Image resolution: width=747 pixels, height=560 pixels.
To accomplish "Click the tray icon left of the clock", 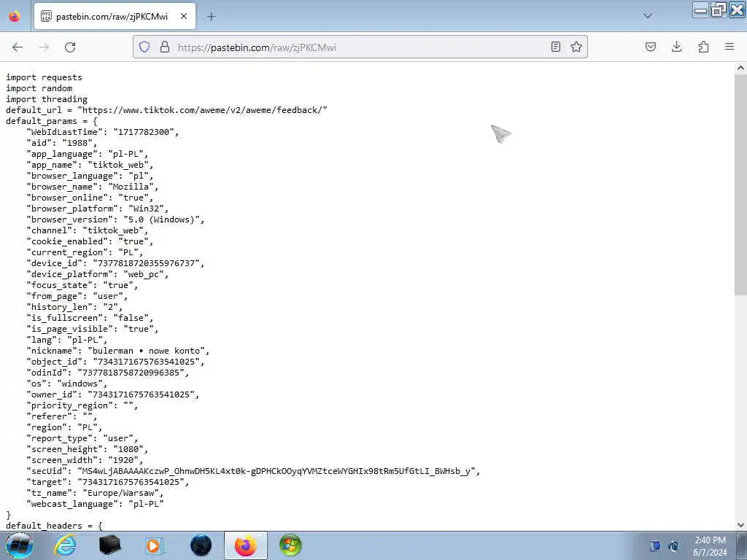I will tap(673, 546).
